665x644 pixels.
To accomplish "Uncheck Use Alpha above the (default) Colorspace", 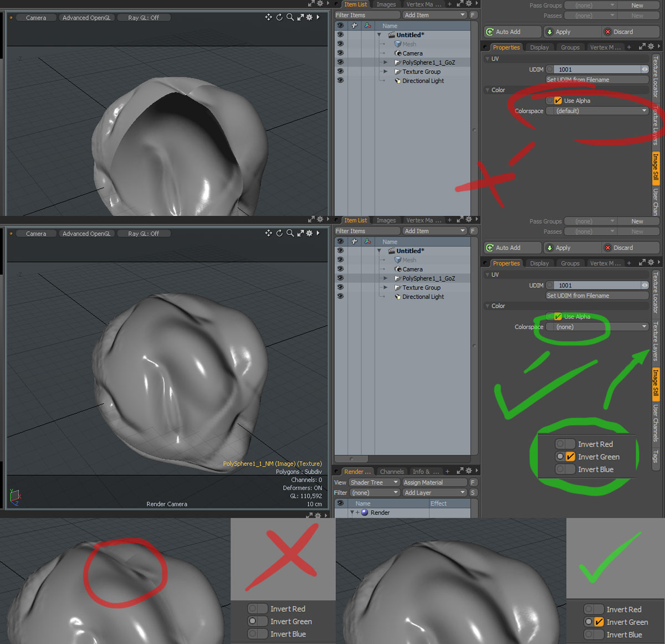I will (x=558, y=101).
